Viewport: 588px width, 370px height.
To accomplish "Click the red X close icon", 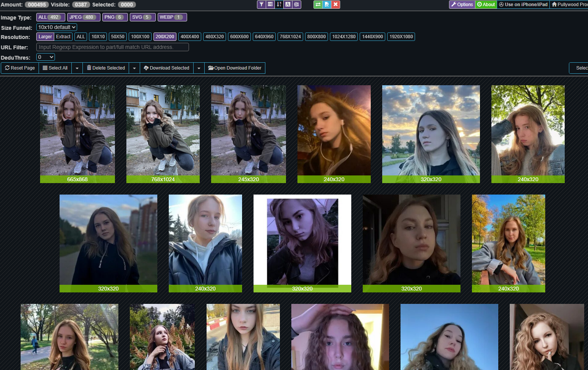I will pos(335,5).
